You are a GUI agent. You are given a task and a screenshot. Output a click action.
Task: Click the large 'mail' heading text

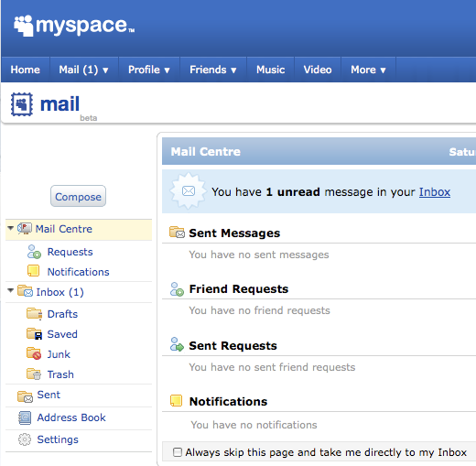click(59, 104)
